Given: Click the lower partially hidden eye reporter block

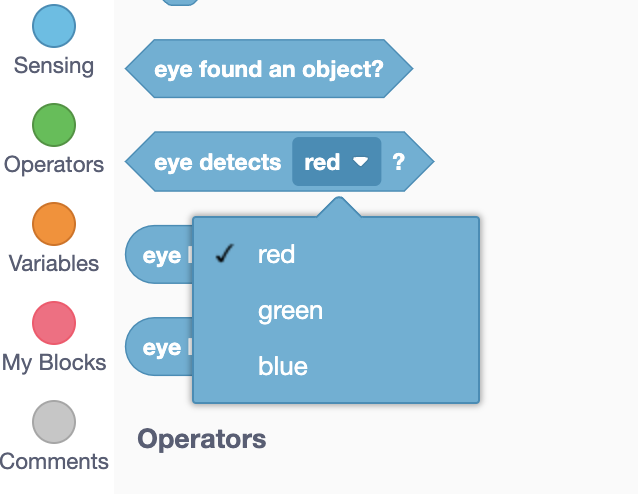Looking at the screenshot, I should [160, 347].
